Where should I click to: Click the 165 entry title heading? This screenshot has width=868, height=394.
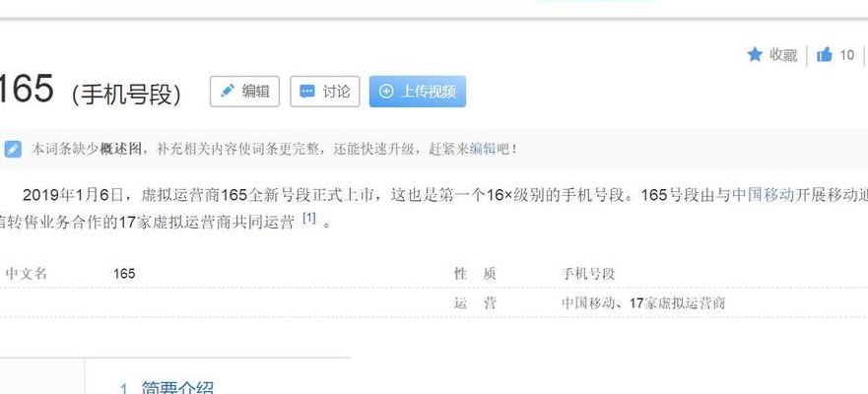pyautogui.click(x=26, y=89)
